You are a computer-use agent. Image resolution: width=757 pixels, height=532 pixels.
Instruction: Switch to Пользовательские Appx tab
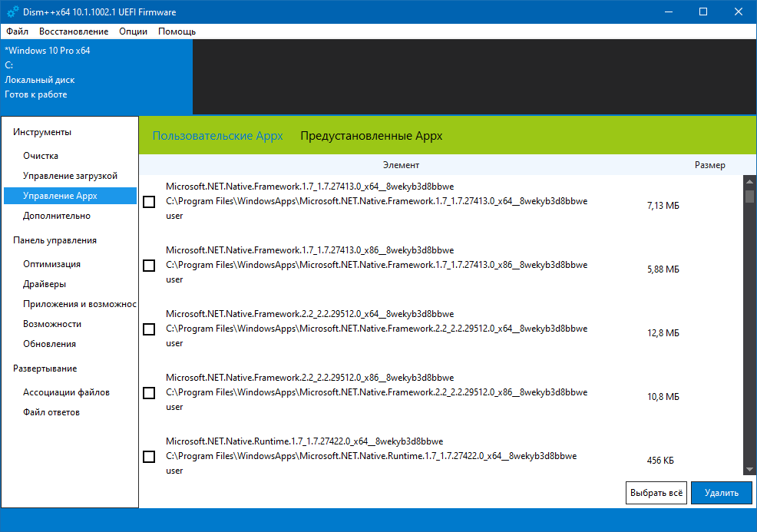[217, 136]
